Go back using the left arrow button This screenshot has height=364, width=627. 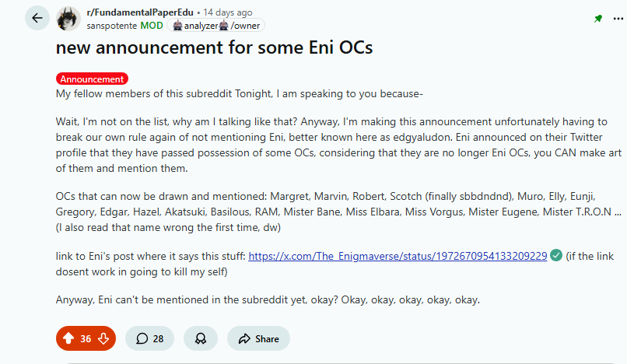[x=37, y=18]
